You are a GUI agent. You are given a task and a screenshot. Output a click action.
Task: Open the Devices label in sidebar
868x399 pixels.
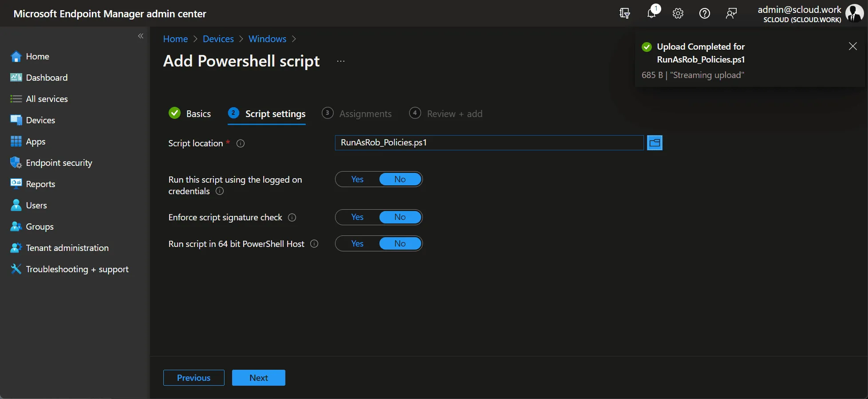41,120
